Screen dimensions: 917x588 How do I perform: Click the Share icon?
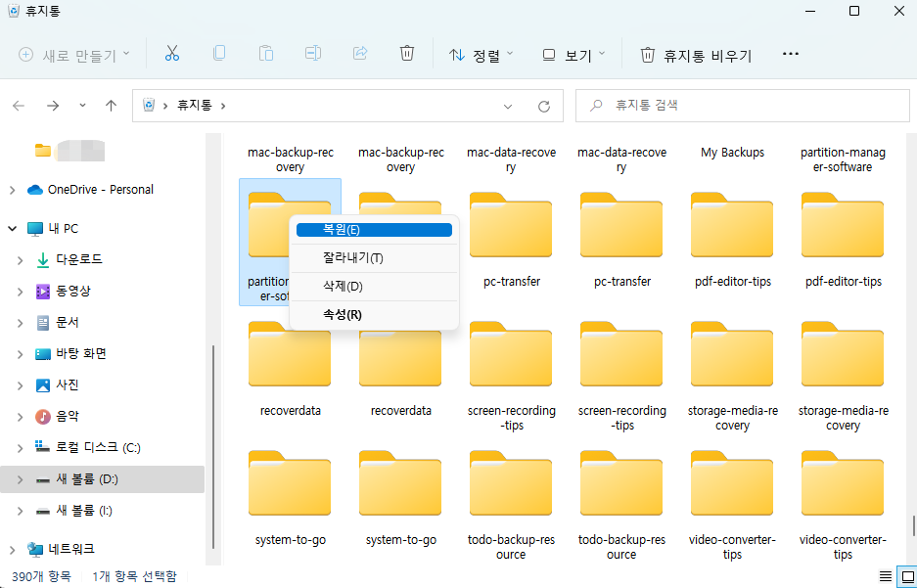pos(360,53)
